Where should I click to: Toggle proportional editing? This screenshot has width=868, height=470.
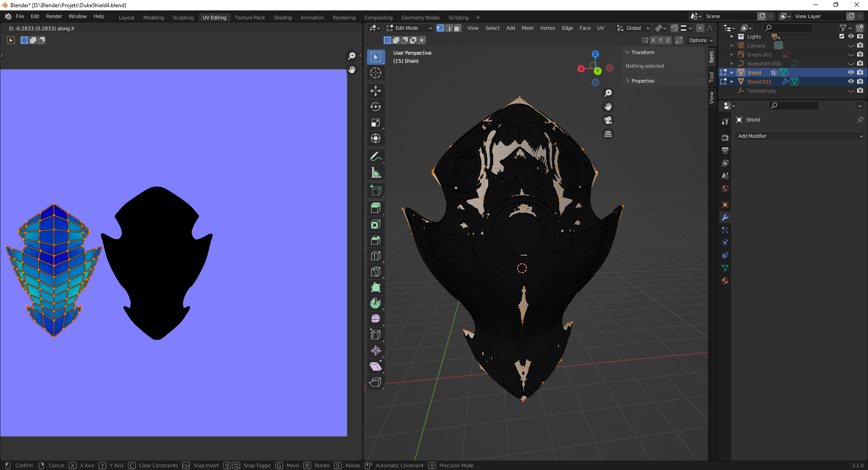(700, 28)
